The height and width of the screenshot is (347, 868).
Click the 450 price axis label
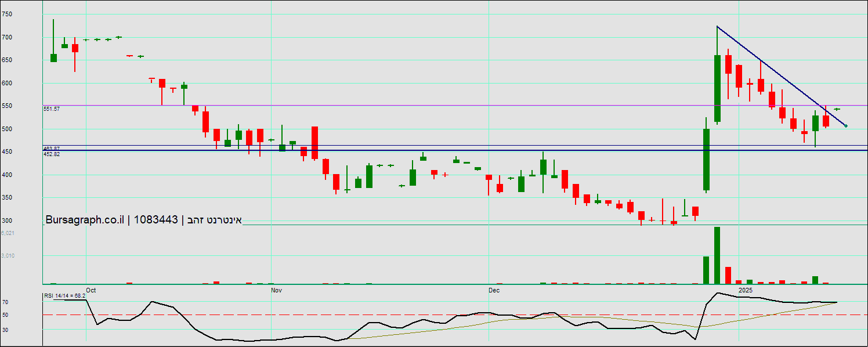6,152
